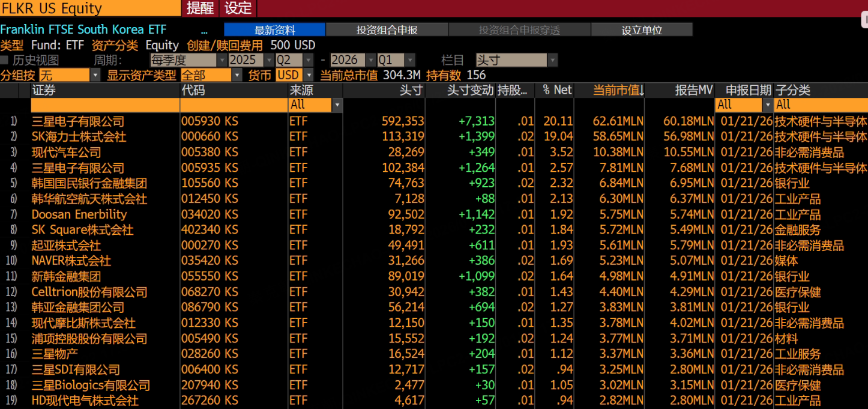Viewport: 868px width, 409px height.
Task: Open the 设定 menu
Action: [238, 8]
